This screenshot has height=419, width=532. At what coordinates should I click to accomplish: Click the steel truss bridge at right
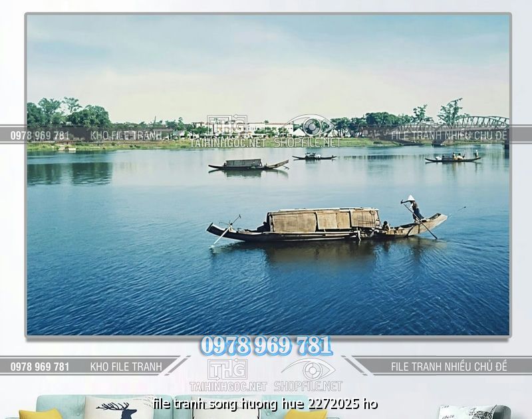(479, 124)
